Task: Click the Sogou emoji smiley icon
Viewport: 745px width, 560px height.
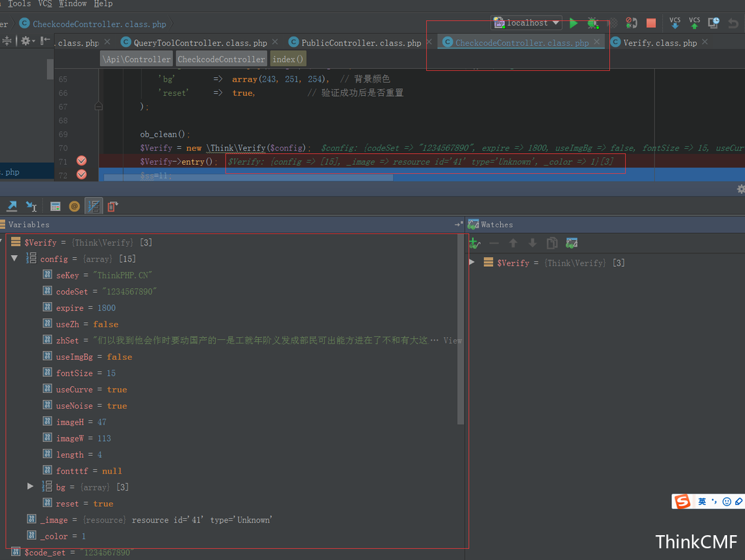Action: pyautogui.click(x=726, y=501)
